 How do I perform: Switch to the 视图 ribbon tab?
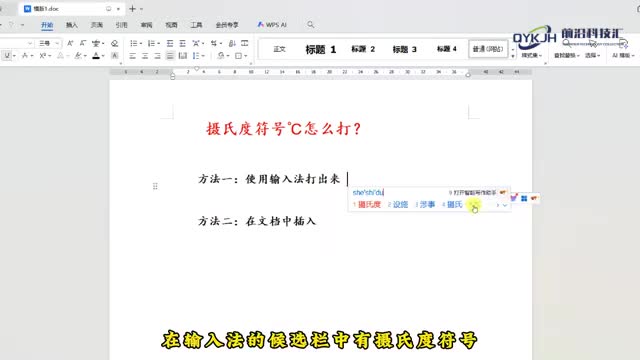coord(171,25)
